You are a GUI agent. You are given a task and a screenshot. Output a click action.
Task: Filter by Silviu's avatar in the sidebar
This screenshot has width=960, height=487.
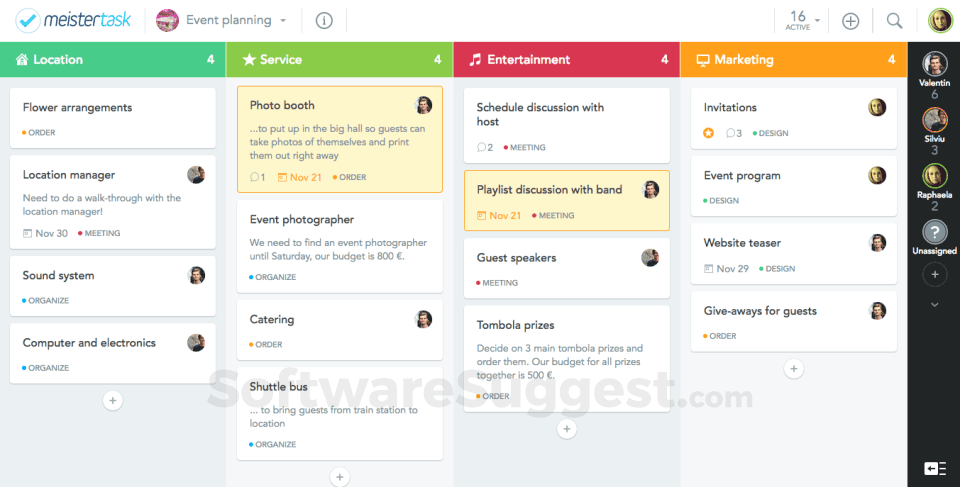coord(934,120)
